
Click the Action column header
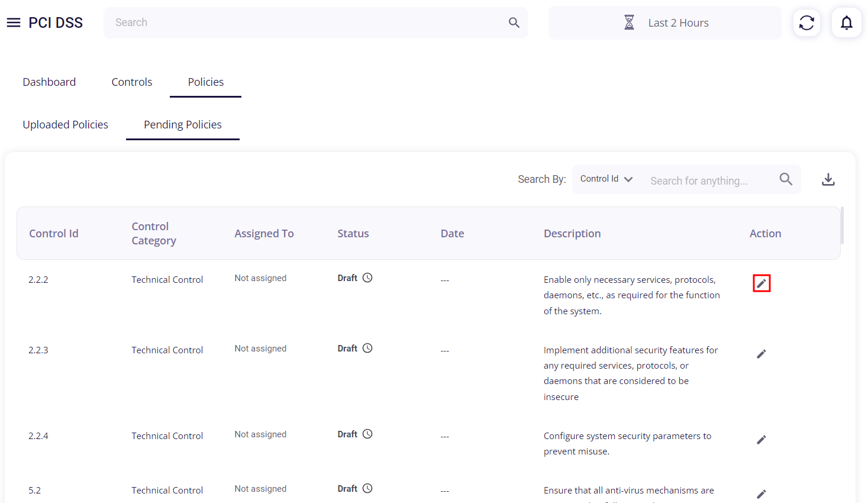click(765, 233)
